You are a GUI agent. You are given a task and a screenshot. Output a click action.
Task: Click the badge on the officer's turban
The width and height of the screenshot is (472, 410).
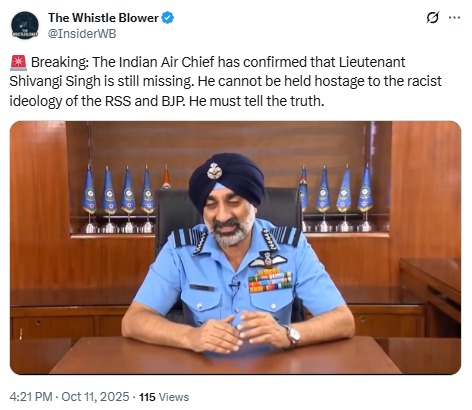[214, 171]
